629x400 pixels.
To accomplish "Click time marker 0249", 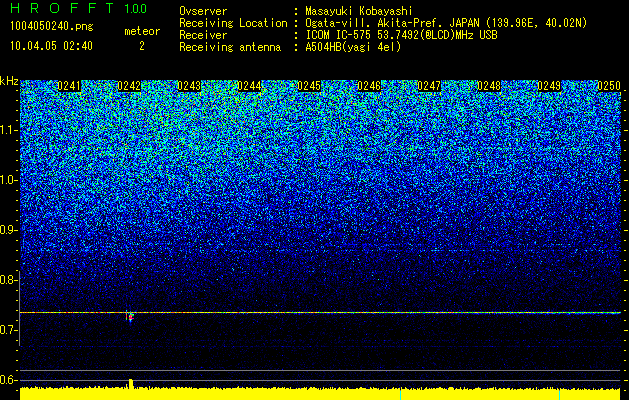I will click(549, 86).
